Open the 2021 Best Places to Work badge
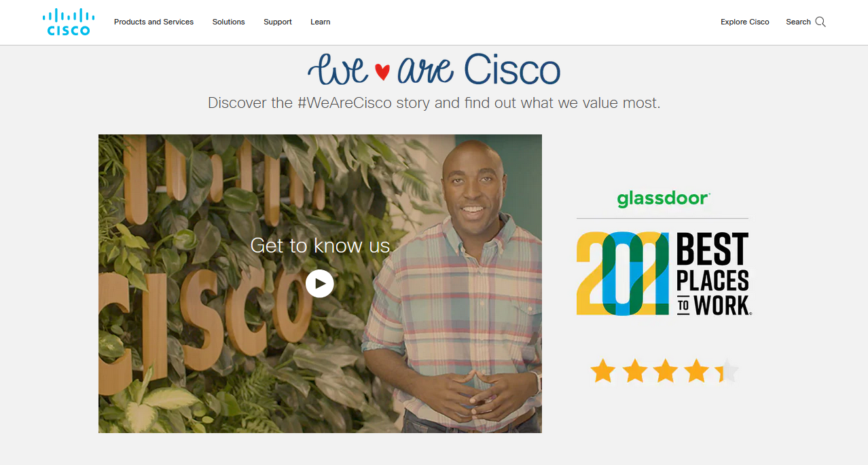The width and height of the screenshot is (868, 465). click(x=663, y=274)
